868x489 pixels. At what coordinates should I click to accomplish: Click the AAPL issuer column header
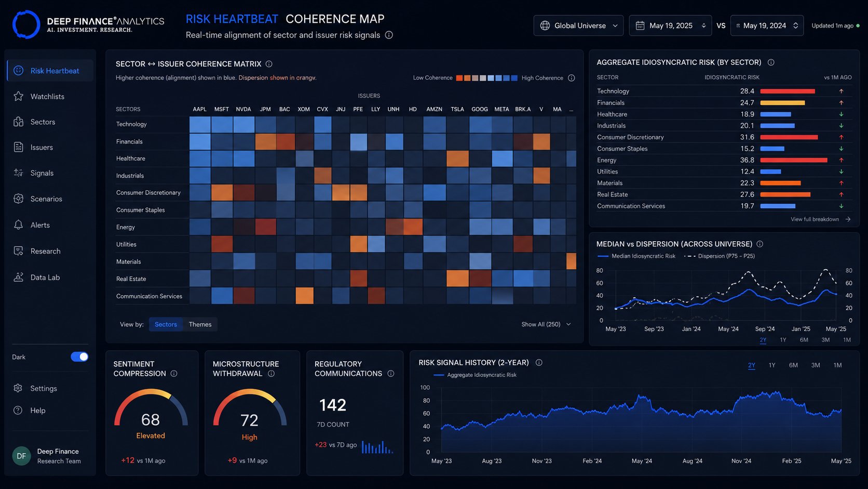pos(200,109)
